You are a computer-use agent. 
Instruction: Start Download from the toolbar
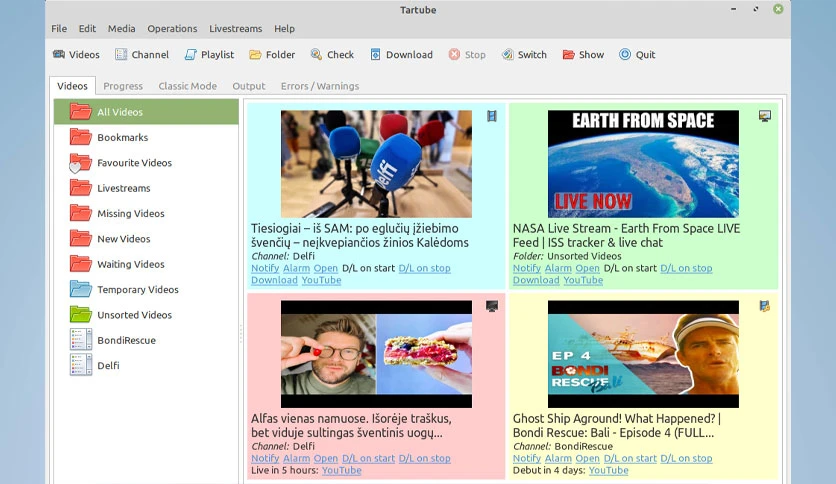(x=401, y=54)
